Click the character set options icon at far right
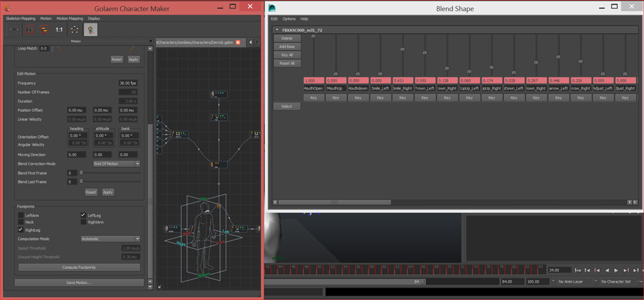The width and height of the screenshot is (644, 300). [x=640, y=281]
